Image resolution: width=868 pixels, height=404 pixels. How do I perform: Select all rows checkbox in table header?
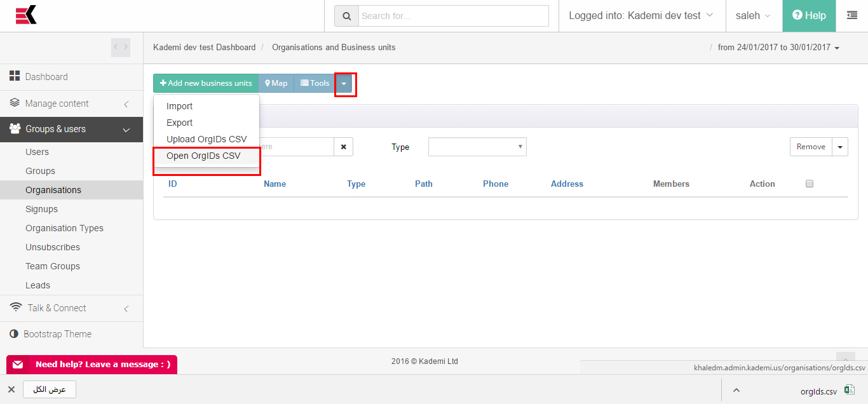(x=810, y=184)
